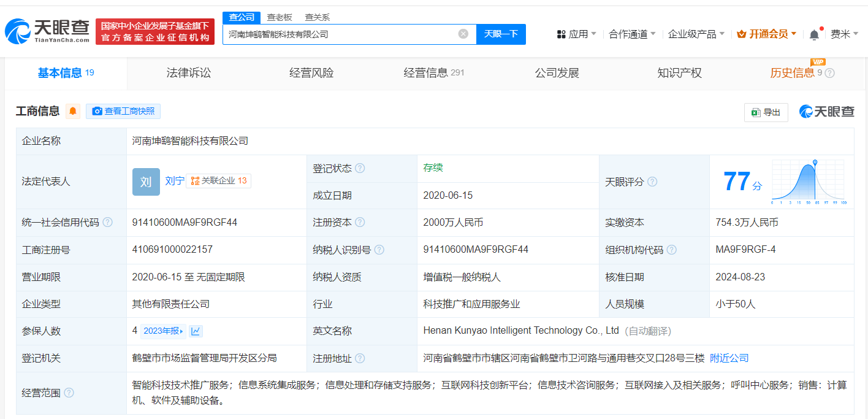Viewport: 868px width, 419px height.
Task: Click the notification bell in the header
Action: [814, 34]
